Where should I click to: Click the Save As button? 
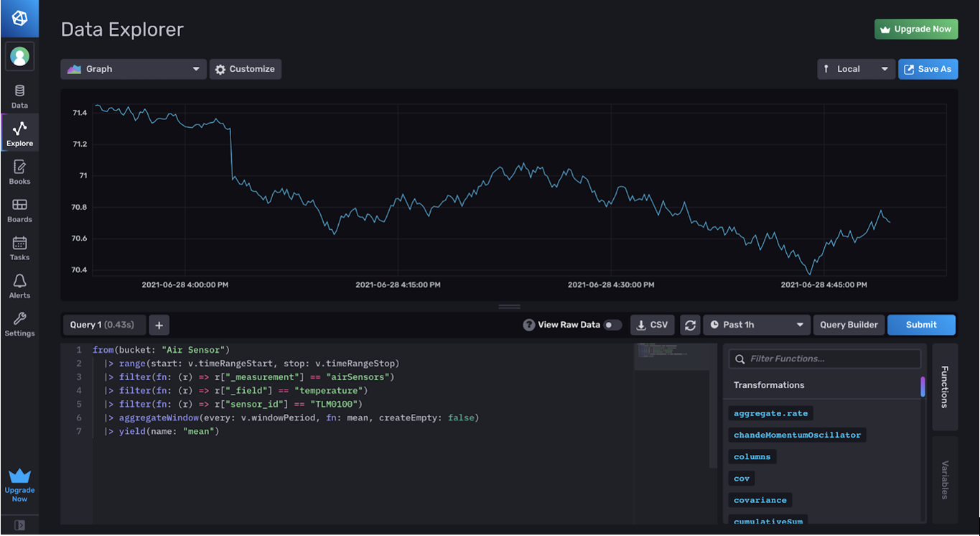click(928, 69)
